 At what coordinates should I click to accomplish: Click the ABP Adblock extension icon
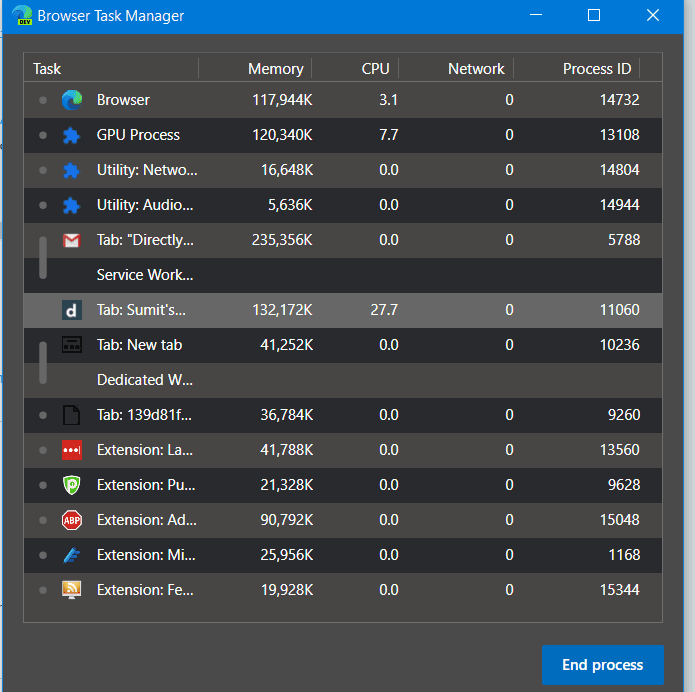(x=71, y=520)
